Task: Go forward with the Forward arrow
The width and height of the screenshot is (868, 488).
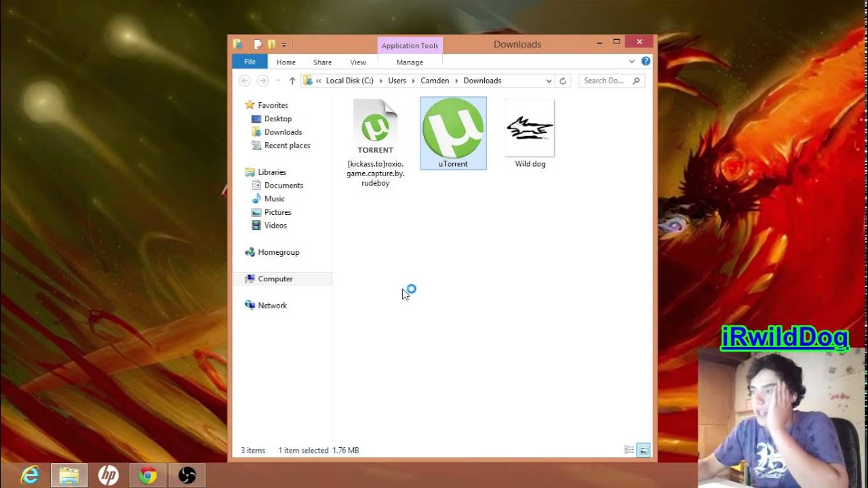Action: pos(262,81)
